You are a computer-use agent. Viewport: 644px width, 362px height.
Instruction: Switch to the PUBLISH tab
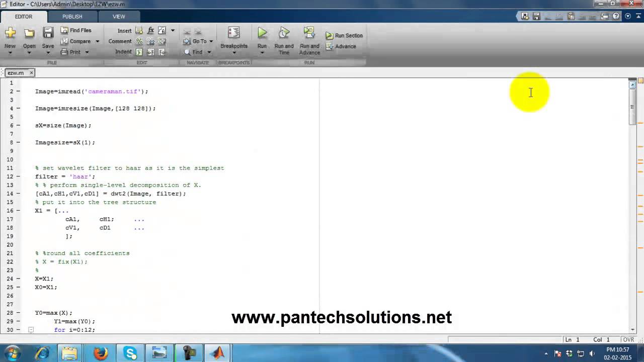pyautogui.click(x=72, y=17)
